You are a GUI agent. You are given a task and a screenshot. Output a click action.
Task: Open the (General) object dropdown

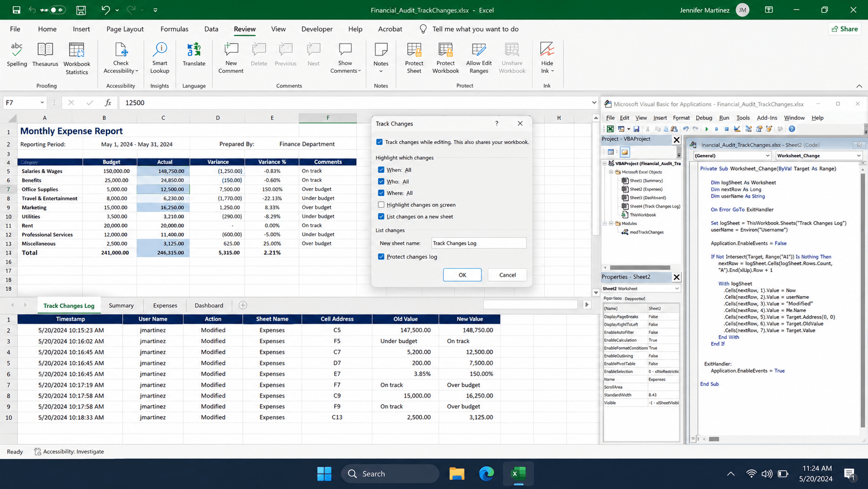[767, 155]
